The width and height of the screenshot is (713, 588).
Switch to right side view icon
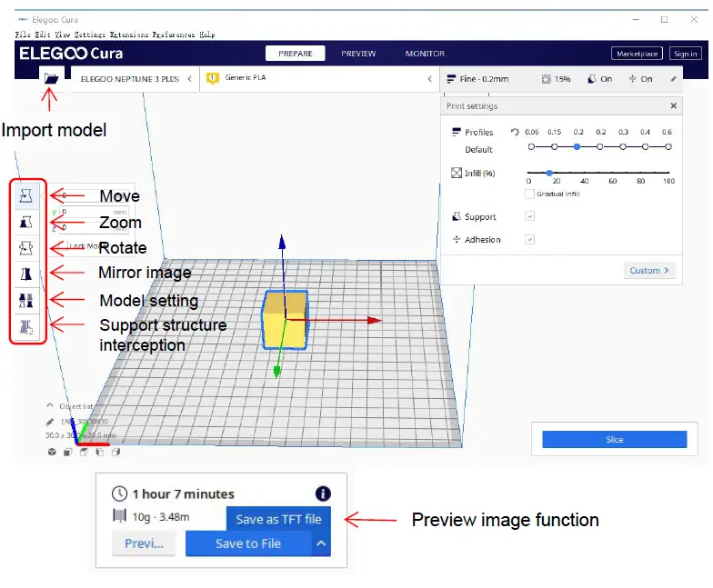coord(116,452)
